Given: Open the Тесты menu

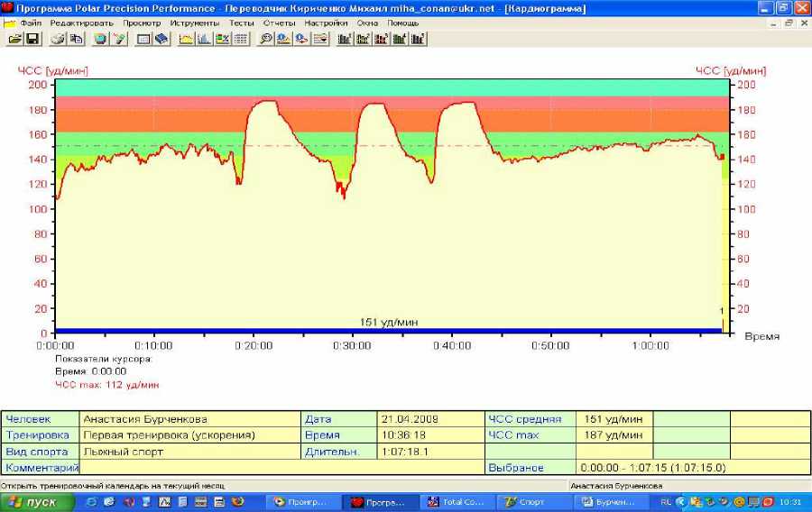Looking at the screenshot, I should pyautogui.click(x=241, y=23).
